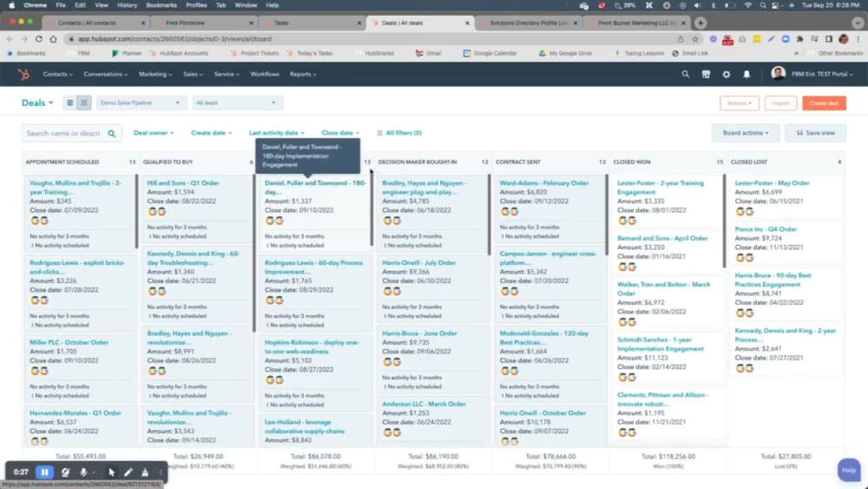Click the Import button
868x489 pixels.
780,103
